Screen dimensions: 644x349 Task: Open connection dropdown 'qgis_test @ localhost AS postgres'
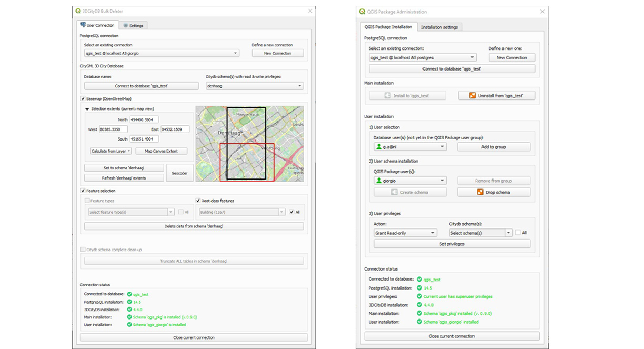pyautogui.click(x=423, y=57)
